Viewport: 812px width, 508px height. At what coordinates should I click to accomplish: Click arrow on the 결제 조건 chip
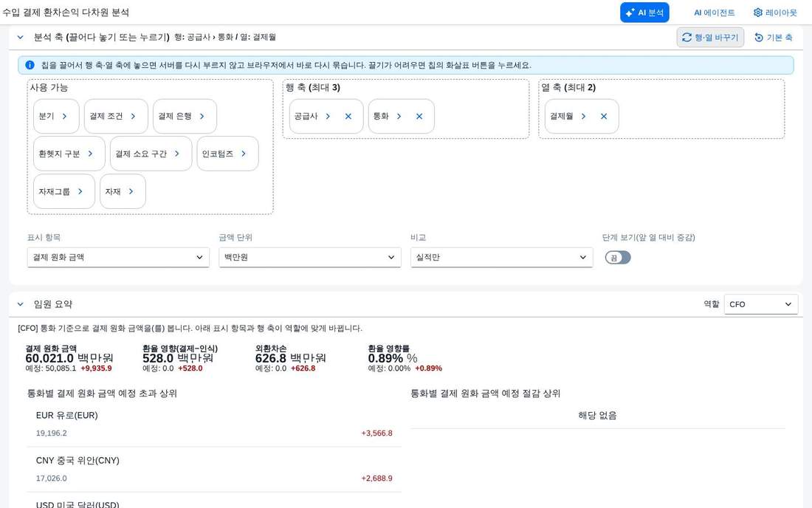coord(133,117)
